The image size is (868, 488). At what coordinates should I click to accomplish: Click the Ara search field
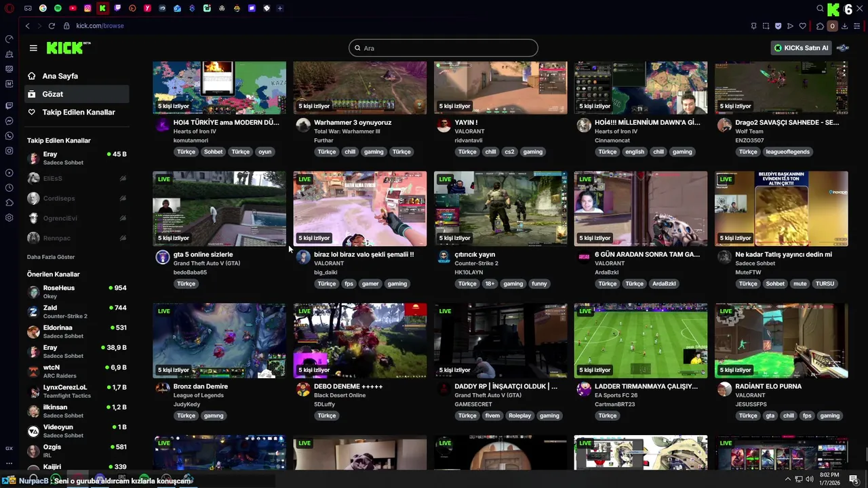tap(443, 48)
